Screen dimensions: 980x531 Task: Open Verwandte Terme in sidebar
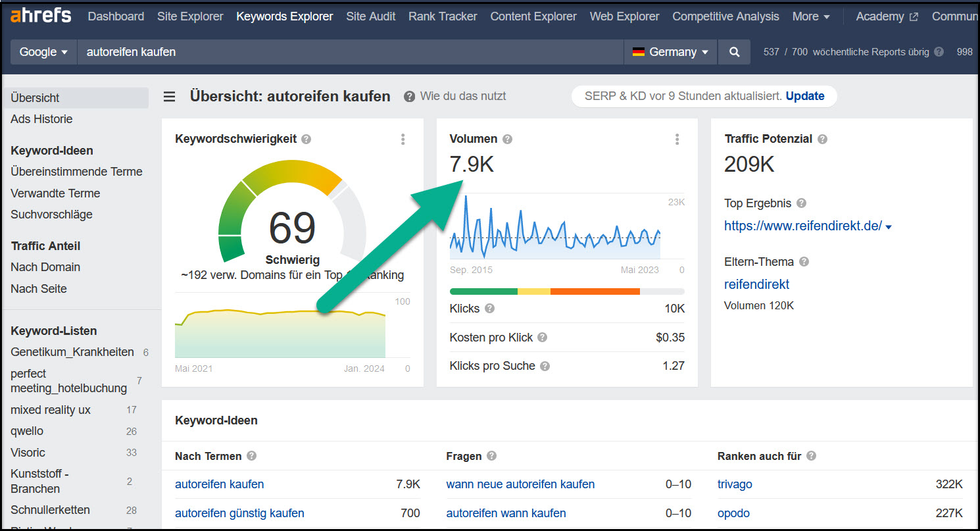[x=55, y=193]
